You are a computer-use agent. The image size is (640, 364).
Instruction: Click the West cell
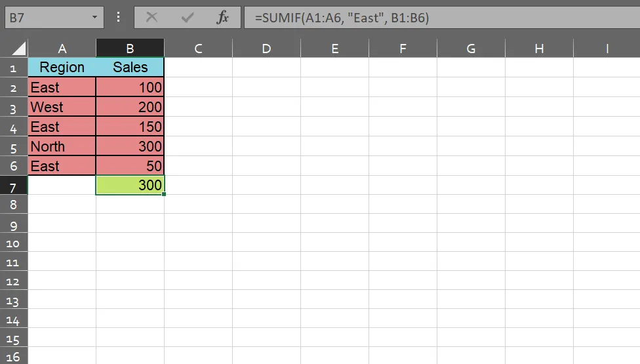(62, 107)
